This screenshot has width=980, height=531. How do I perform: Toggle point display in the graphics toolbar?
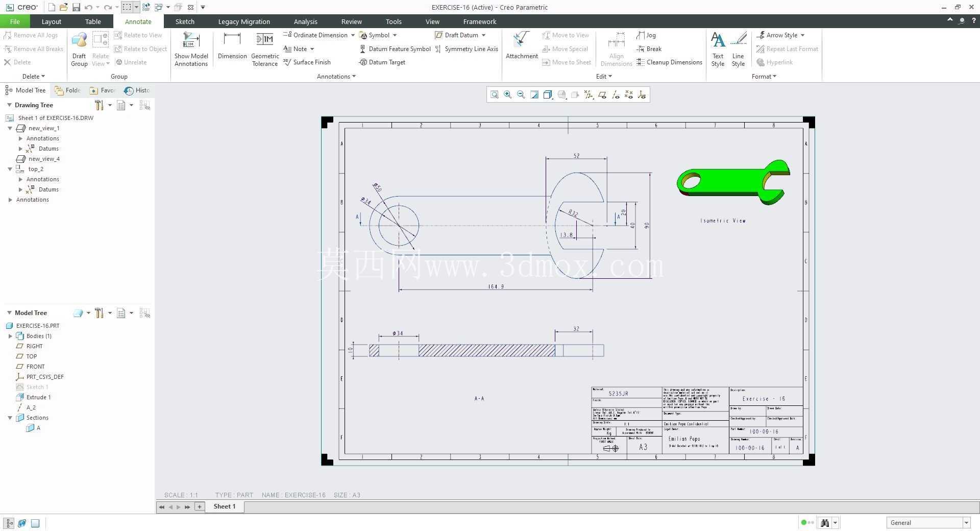coord(629,94)
